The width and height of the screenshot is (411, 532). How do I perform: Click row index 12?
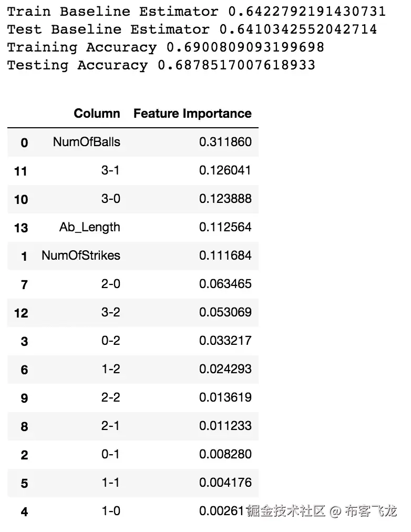pos(21,313)
